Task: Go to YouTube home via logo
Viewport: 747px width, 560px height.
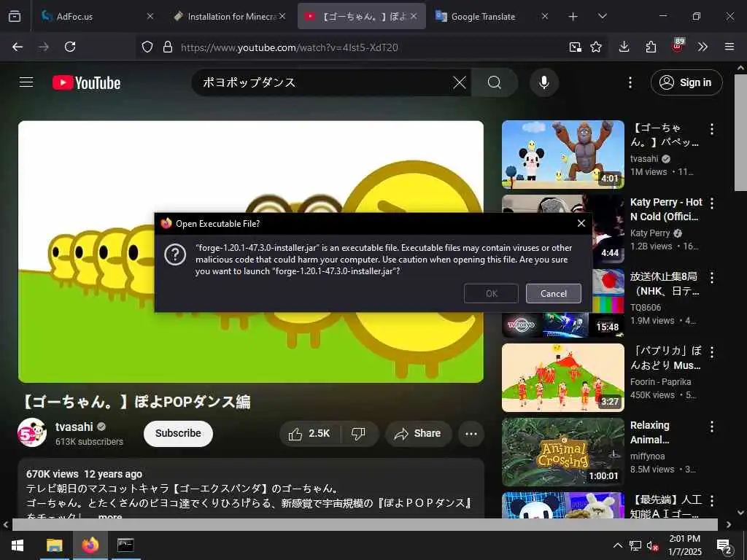Action: coord(86,83)
